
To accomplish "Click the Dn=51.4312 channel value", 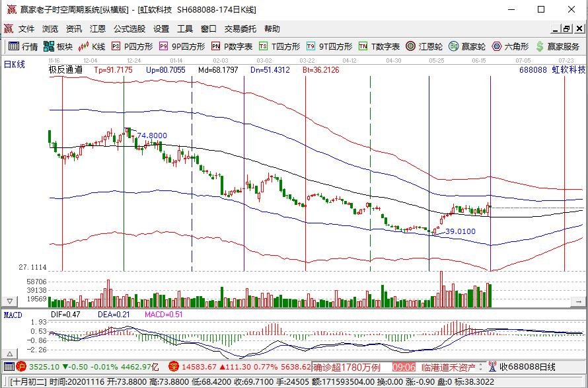I will 270,70.
